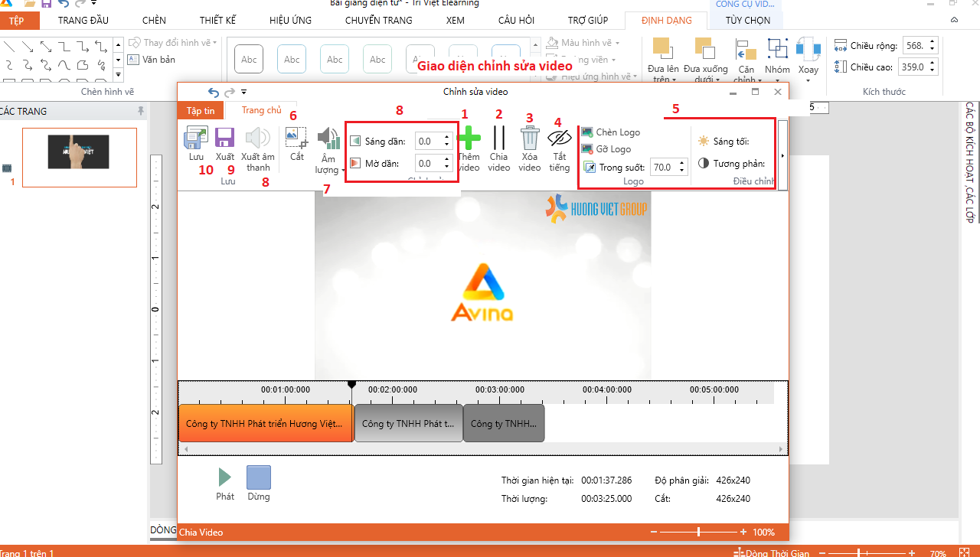Click the Xuất âm thanh speaker icon

tap(258, 138)
